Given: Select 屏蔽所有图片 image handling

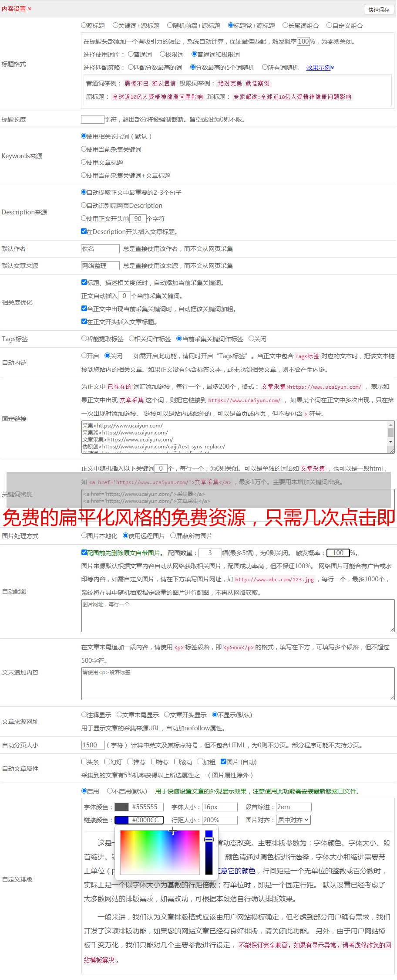Looking at the screenshot, I should point(173,536).
